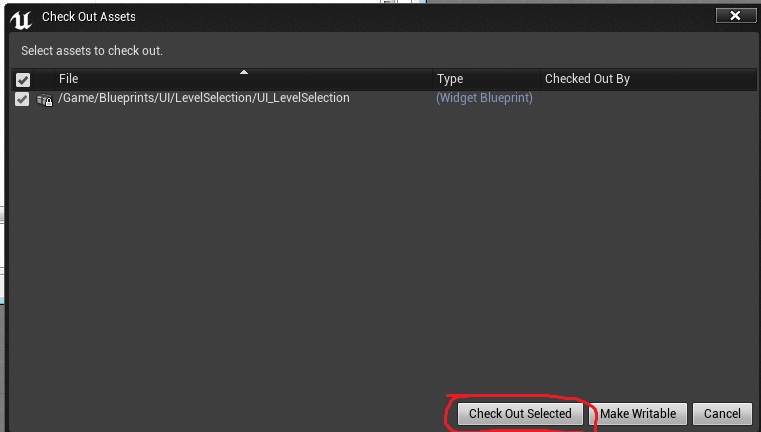Click the (Widget Blueprint) type text

pos(484,98)
